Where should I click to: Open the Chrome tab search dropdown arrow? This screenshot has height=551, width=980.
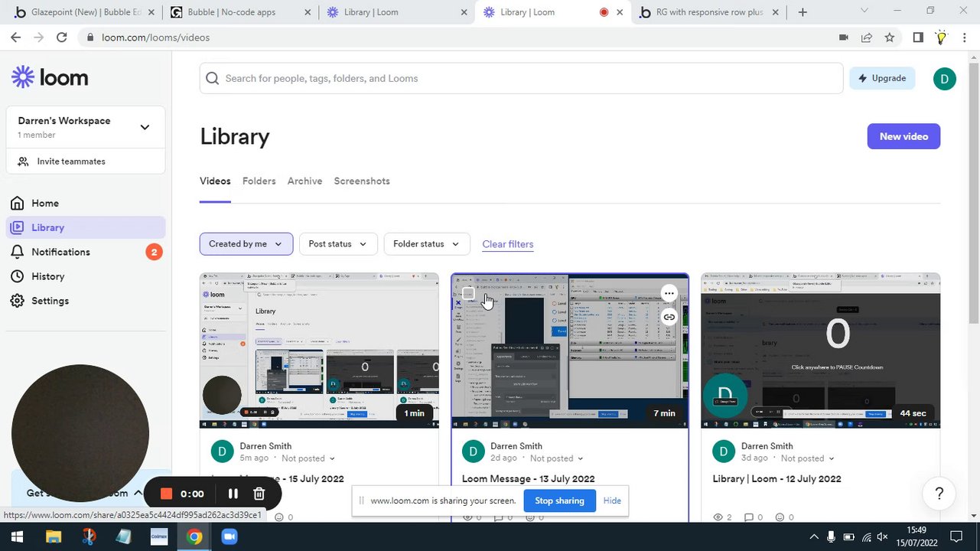tap(864, 11)
